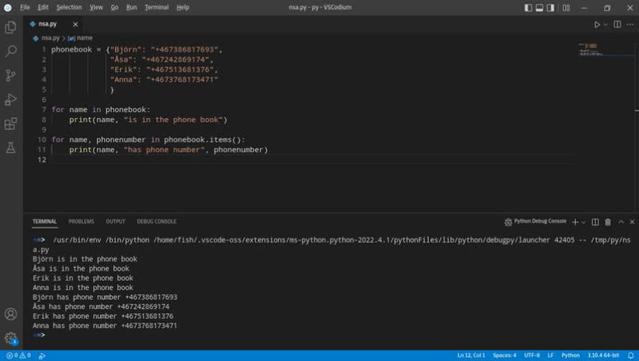Open the Accounts menu icon

[x=11, y=314]
